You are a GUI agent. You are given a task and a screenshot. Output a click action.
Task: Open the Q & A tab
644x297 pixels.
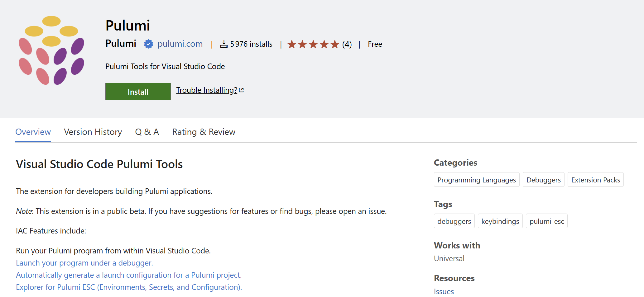pyautogui.click(x=147, y=132)
